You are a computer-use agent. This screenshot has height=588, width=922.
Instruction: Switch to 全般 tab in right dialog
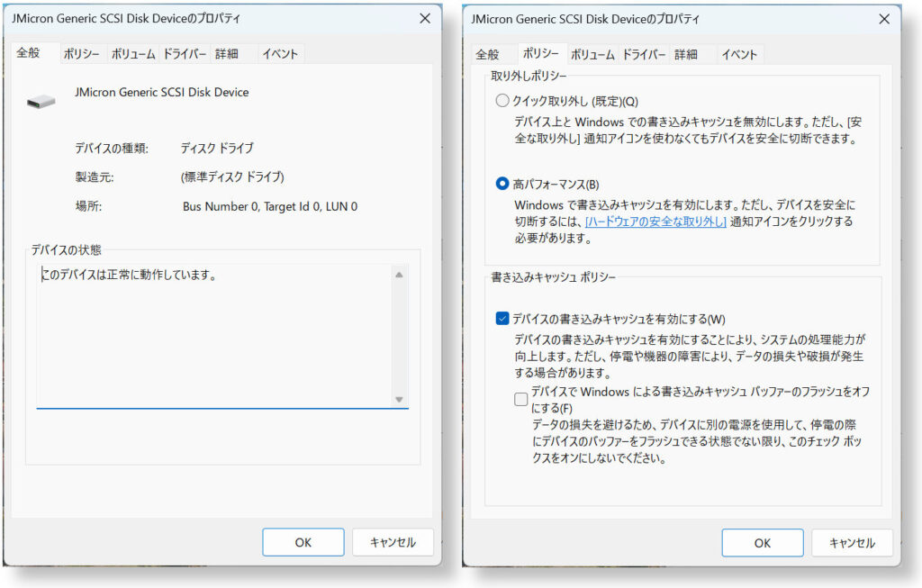[487, 54]
